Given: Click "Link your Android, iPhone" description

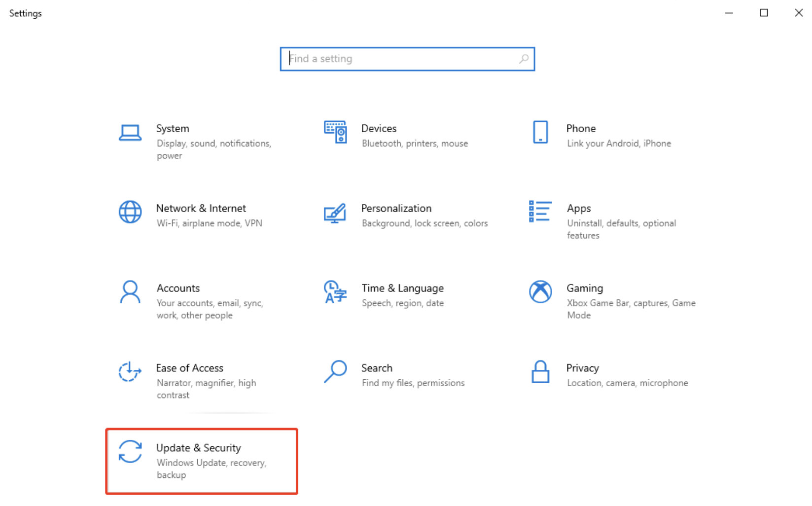Looking at the screenshot, I should tap(619, 144).
